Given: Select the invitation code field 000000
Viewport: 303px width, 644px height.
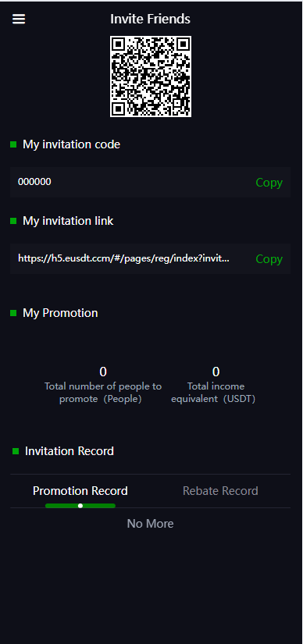Looking at the screenshot, I should coord(151,183).
